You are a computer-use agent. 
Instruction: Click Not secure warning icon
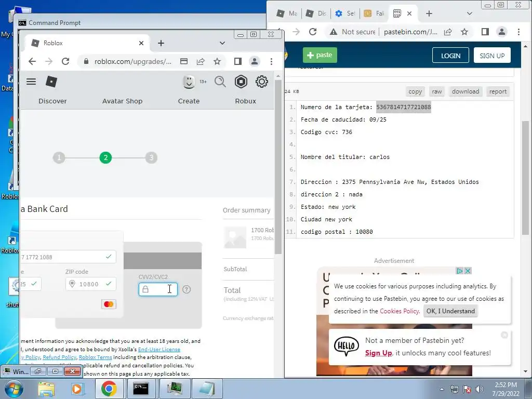click(x=334, y=32)
